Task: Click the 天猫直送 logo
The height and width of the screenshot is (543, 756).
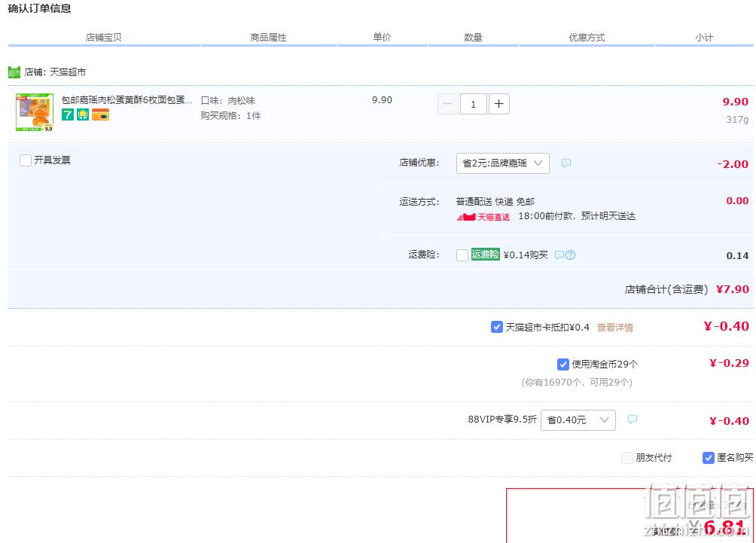Action: 483,217
